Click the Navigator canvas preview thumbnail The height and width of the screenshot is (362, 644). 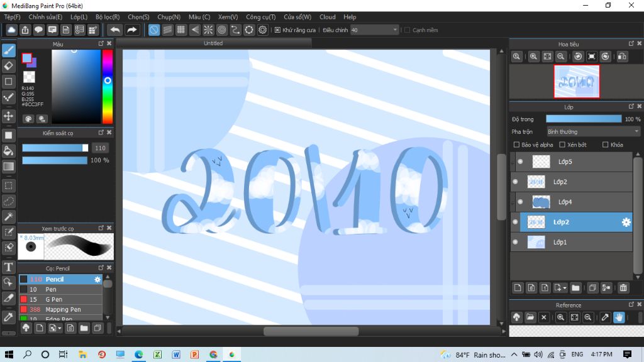click(x=577, y=82)
